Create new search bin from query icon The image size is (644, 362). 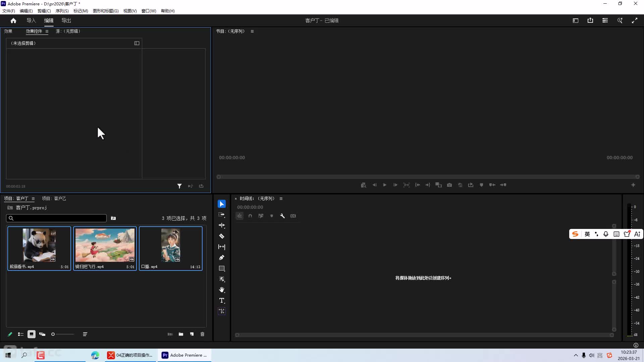point(113,218)
